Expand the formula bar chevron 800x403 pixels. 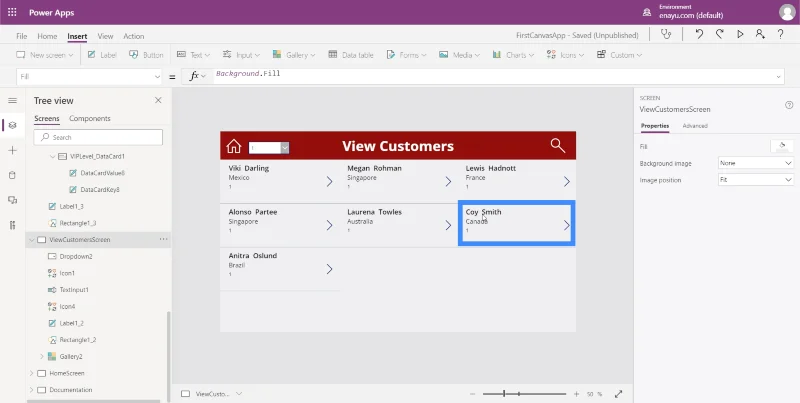[779, 77]
